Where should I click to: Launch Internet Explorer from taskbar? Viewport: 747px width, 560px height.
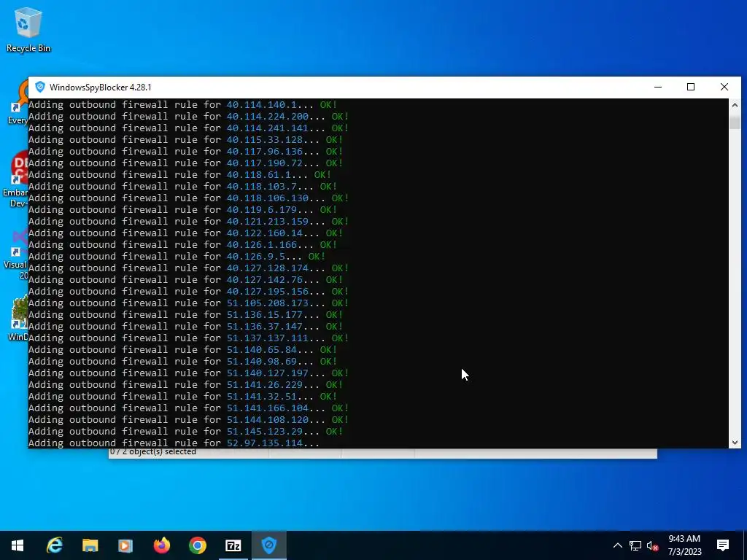click(54, 545)
